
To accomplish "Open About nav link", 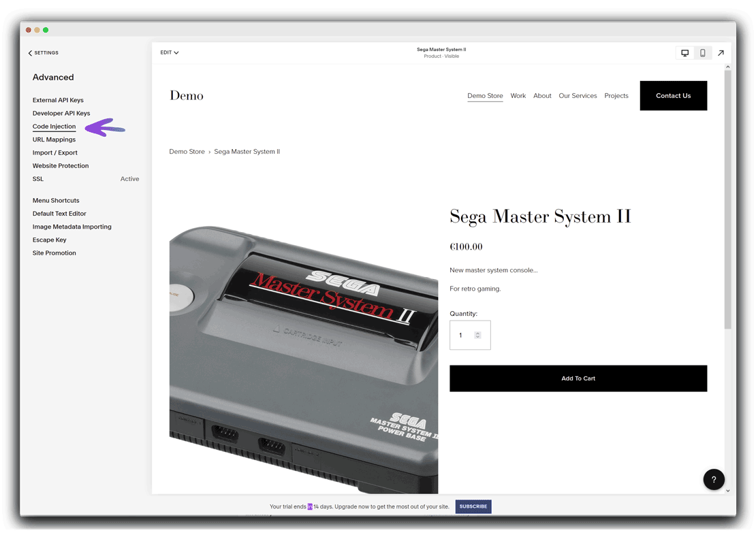I will [542, 96].
